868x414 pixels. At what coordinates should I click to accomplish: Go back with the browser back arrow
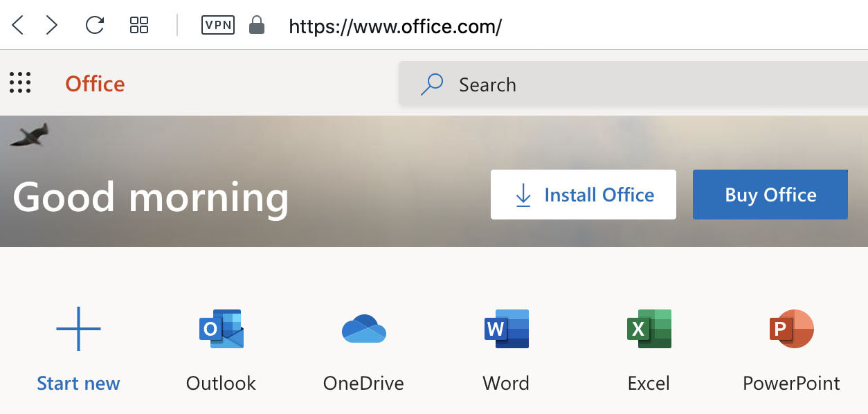pyautogui.click(x=18, y=26)
